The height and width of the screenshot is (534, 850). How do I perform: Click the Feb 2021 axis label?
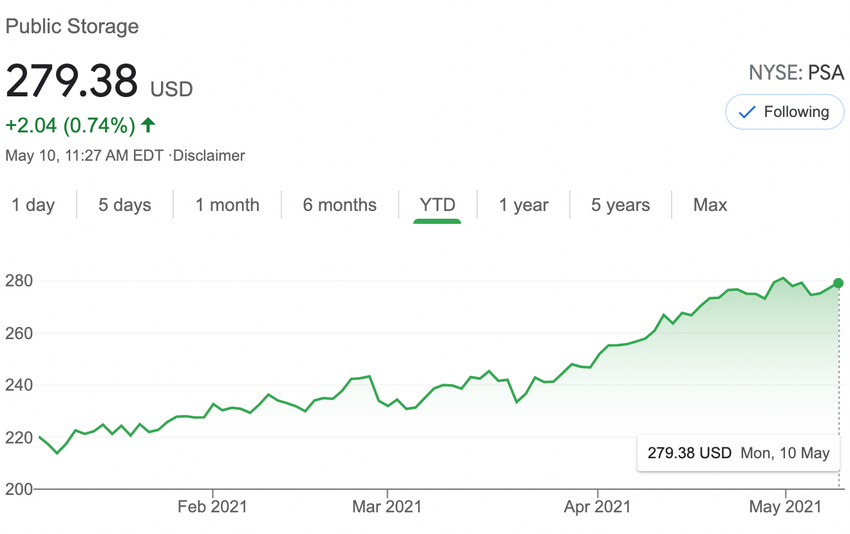[x=211, y=506]
